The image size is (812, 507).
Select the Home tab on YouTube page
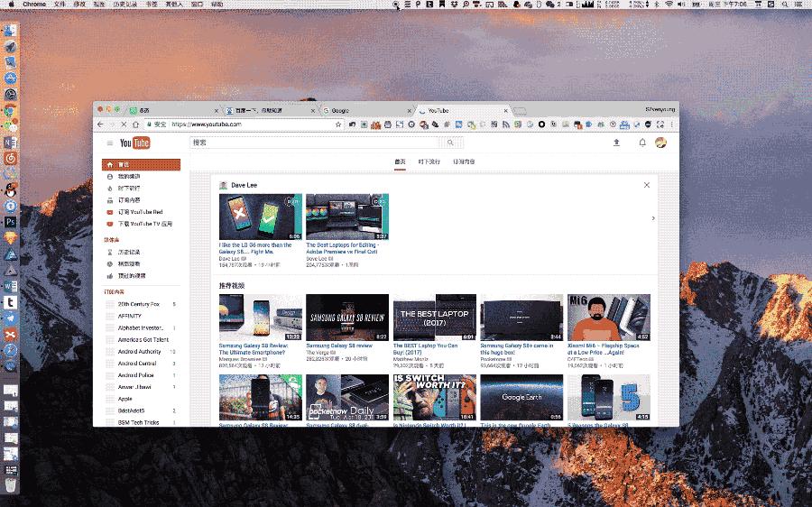(400, 161)
